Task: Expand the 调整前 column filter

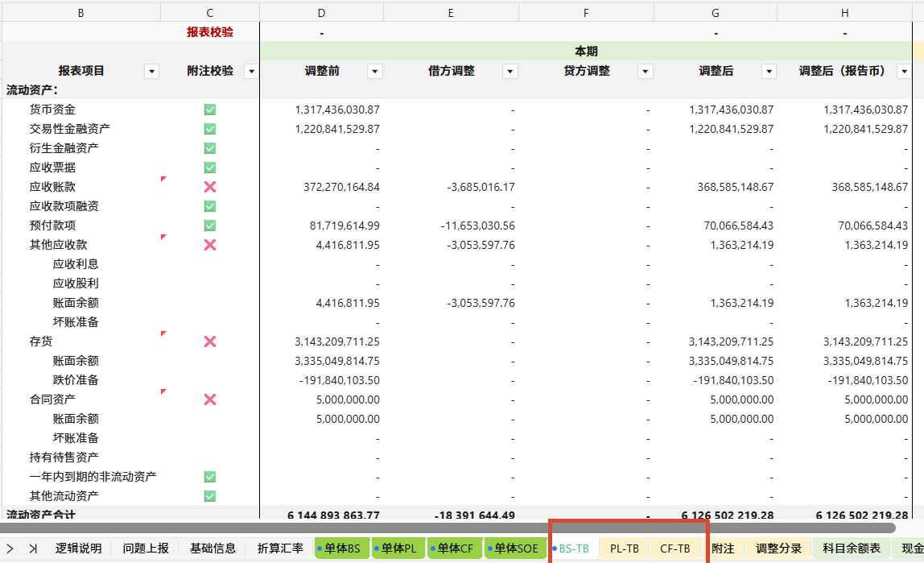Action: tap(375, 72)
